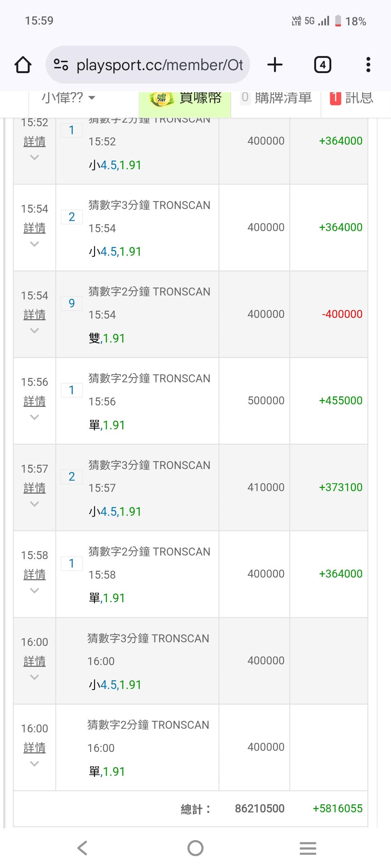Open 詳情 link for the last 16:00 bet
Image resolution: width=391 pixels, height=868 pixels.
[34, 748]
